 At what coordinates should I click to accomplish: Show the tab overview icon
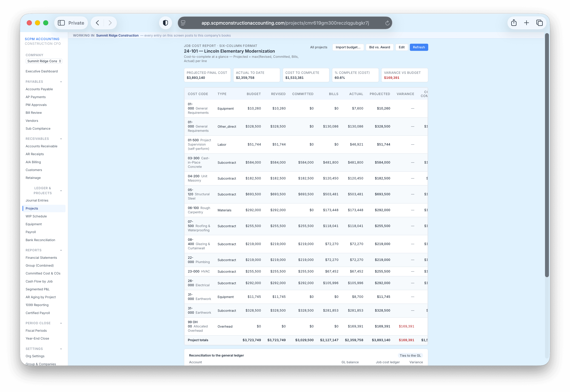(539, 23)
